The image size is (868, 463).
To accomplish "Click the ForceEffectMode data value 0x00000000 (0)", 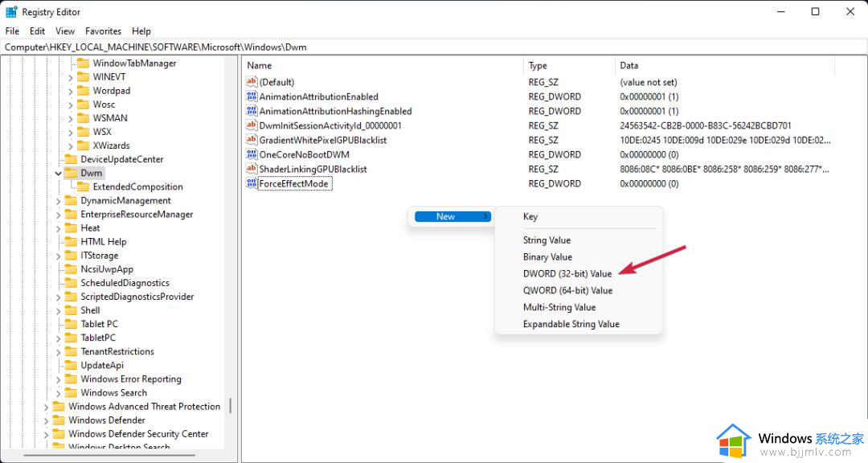I will click(649, 183).
